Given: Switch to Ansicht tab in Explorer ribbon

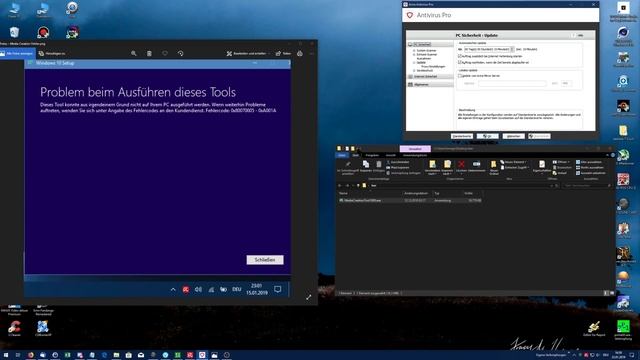Looking at the screenshot, I should click(x=391, y=156).
